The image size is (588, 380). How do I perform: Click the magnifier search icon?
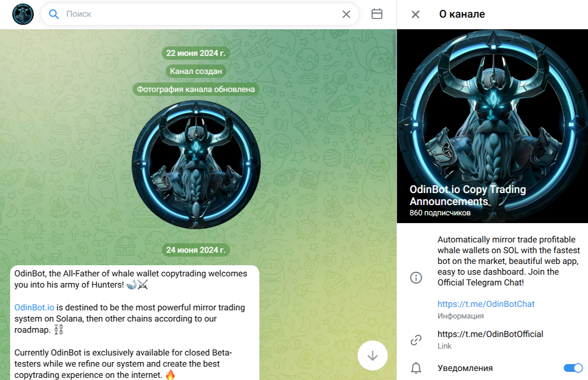[54, 14]
